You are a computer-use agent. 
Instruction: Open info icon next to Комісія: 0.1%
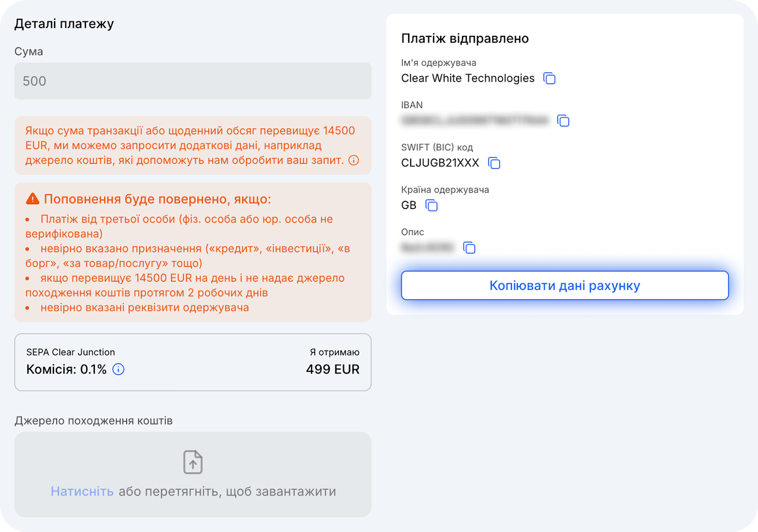tap(118, 369)
